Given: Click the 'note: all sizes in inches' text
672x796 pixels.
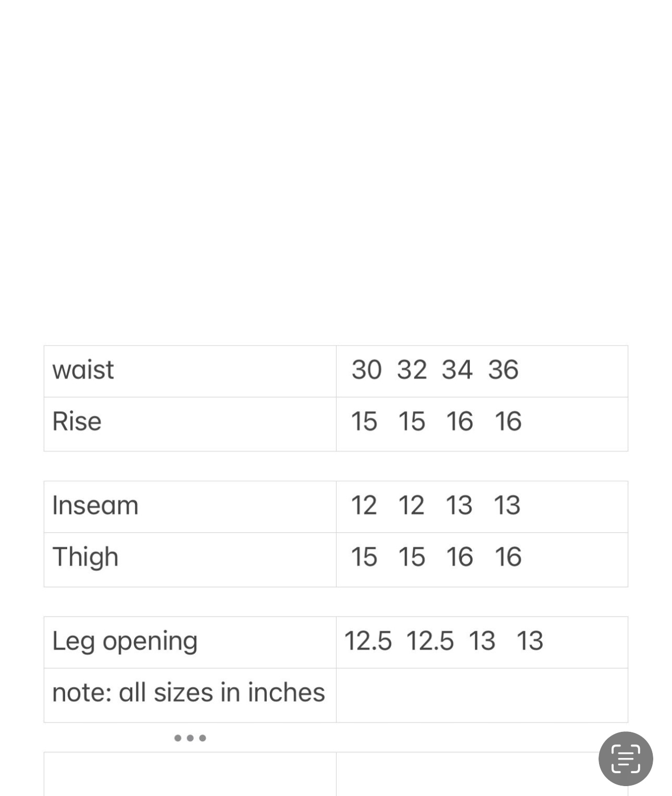Looking at the screenshot, I should pos(189,693).
